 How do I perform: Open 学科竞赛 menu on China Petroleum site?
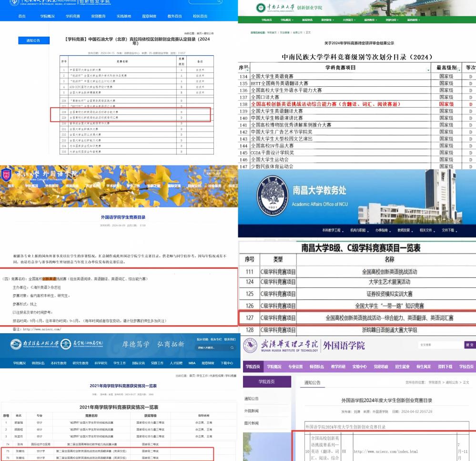[73, 16]
